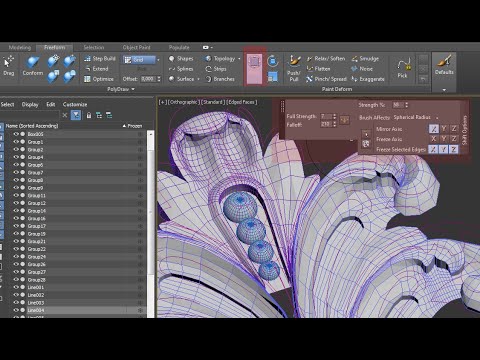Choose the Extend tool
The width and height of the screenshot is (480, 360).
pos(96,69)
